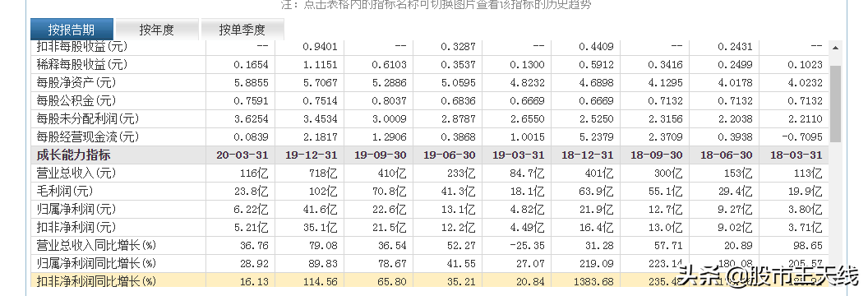Switch to the 按单季度 tab
This screenshot has width=868, height=296.
(242, 30)
